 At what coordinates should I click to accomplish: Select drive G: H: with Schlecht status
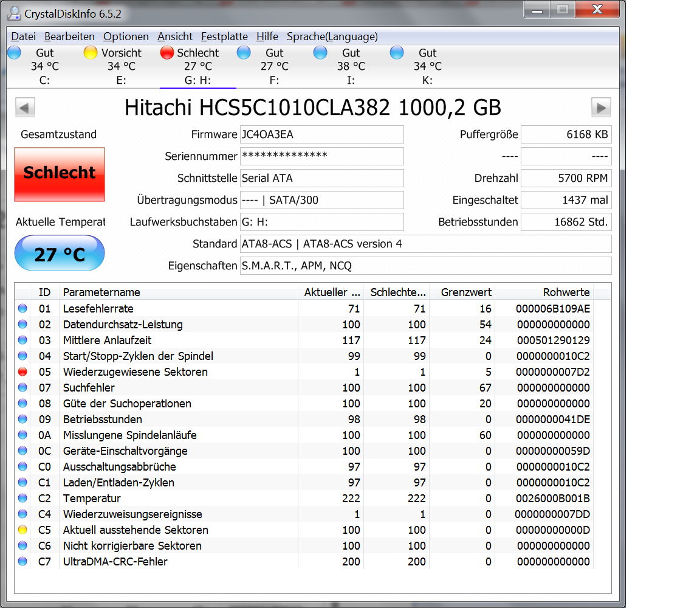(x=197, y=66)
